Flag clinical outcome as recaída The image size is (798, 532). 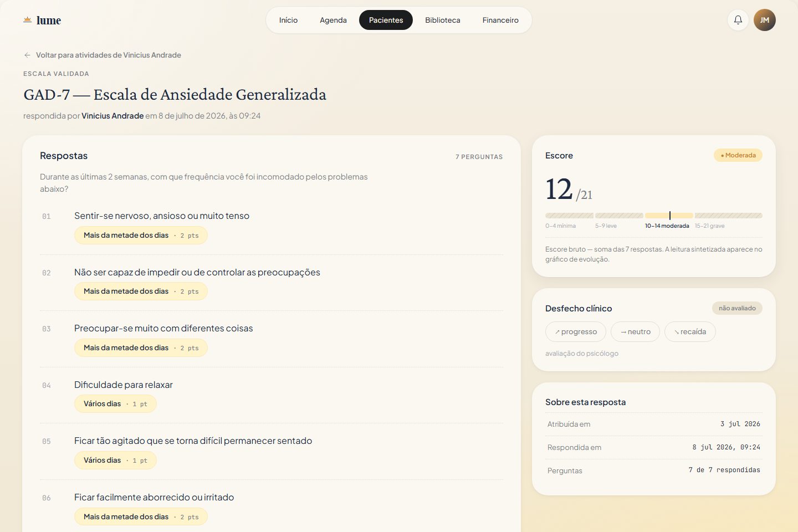point(690,331)
